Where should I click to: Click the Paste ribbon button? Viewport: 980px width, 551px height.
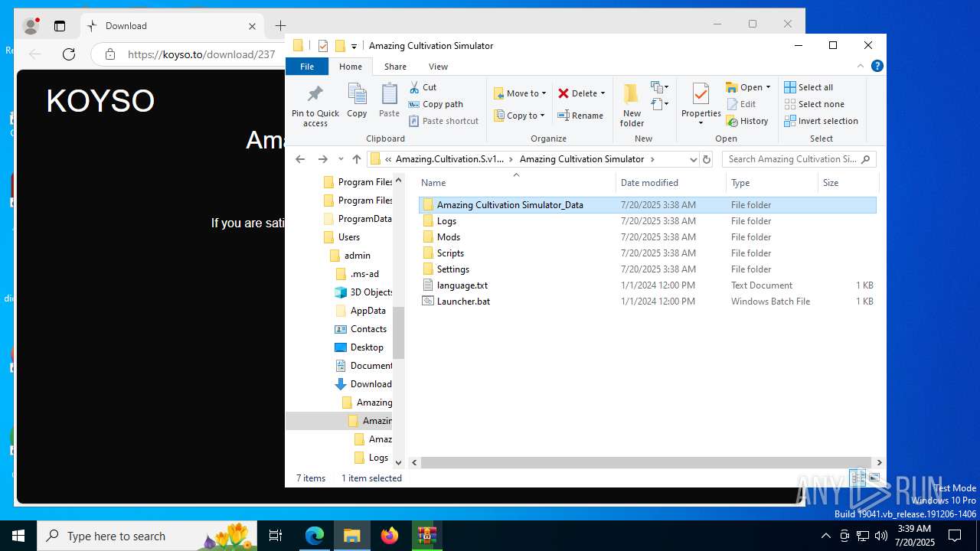pyautogui.click(x=389, y=101)
